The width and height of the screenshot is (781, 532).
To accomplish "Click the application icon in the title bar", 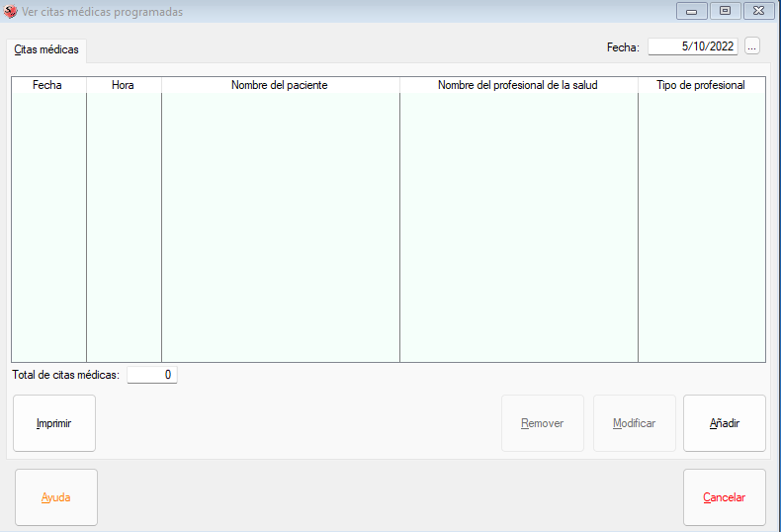I will [11, 12].
